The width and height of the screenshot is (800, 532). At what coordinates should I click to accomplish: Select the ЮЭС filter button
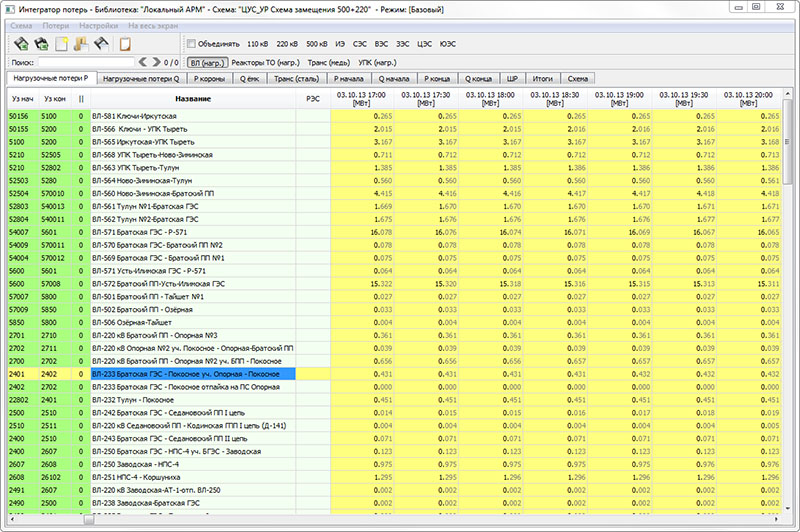click(447, 44)
